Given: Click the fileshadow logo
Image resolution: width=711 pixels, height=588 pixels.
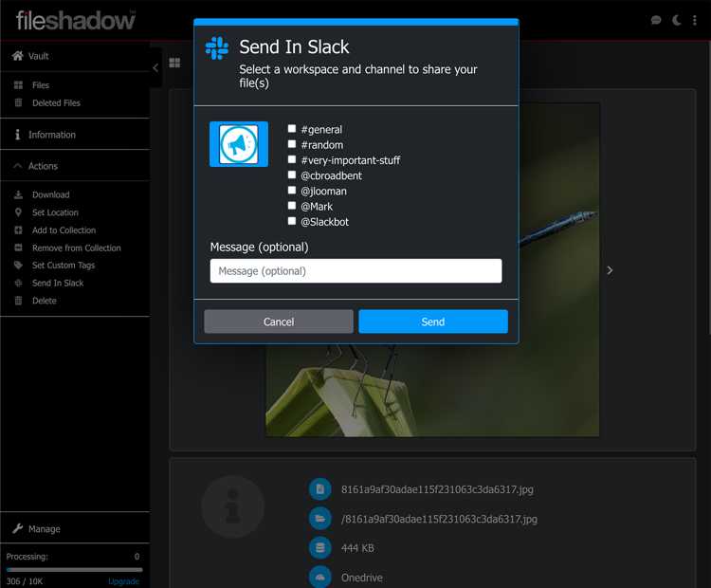Looking at the screenshot, I should [76, 21].
